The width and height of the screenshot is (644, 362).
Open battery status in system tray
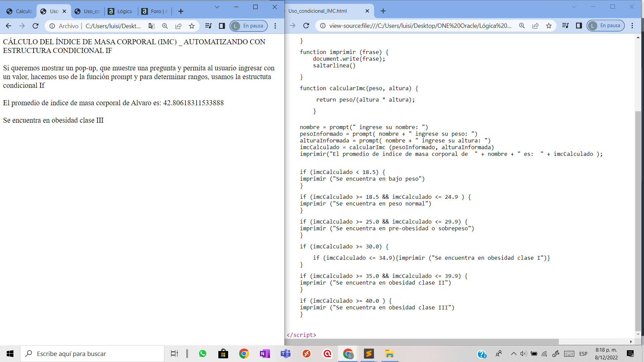[x=534, y=354]
